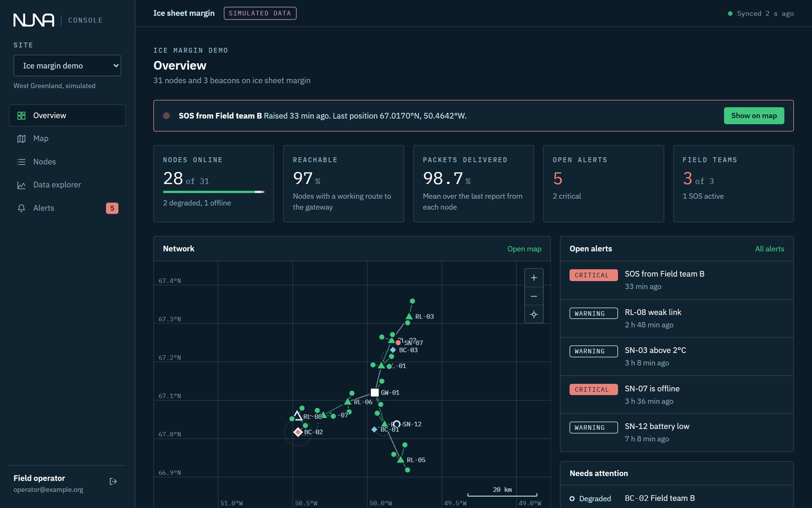Click the Nodes Online progress bar
Image resolution: width=812 pixels, height=508 pixels.
pos(214,192)
